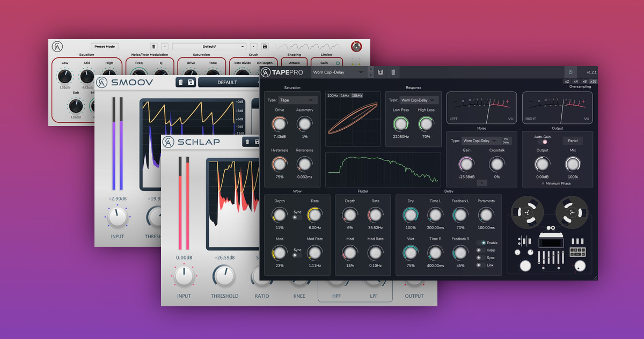644x339 pixels.
Task: Click the left tape reel graphic
Action: (x=528, y=211)
